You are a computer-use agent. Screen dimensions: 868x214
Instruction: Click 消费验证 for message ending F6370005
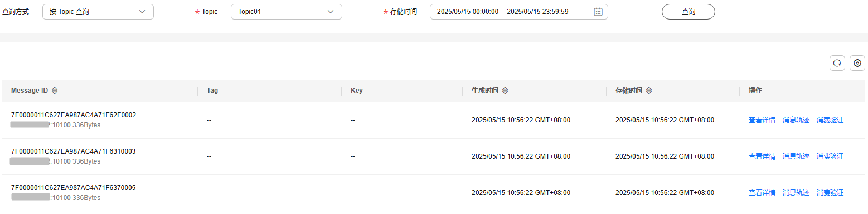tap(830, 193)
